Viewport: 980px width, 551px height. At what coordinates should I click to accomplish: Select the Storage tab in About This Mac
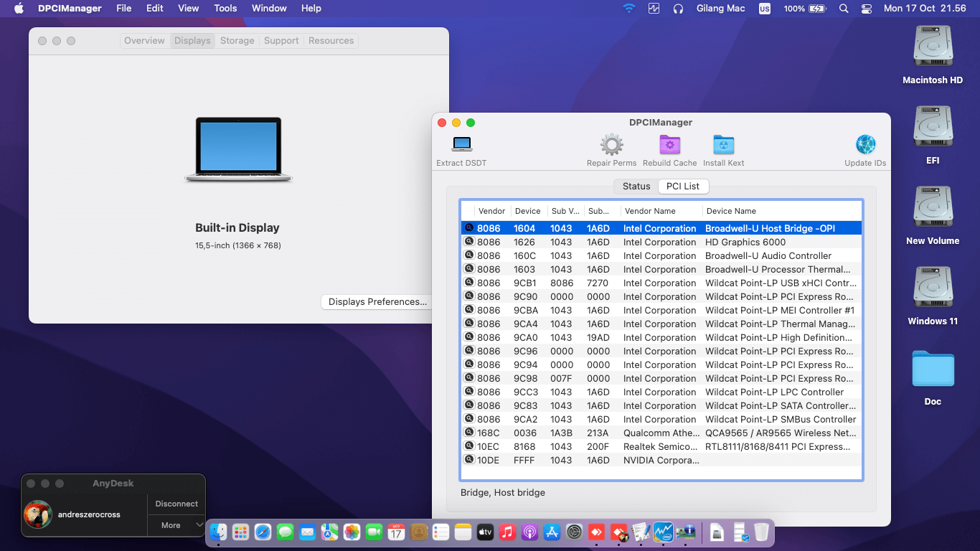[237, 41]
